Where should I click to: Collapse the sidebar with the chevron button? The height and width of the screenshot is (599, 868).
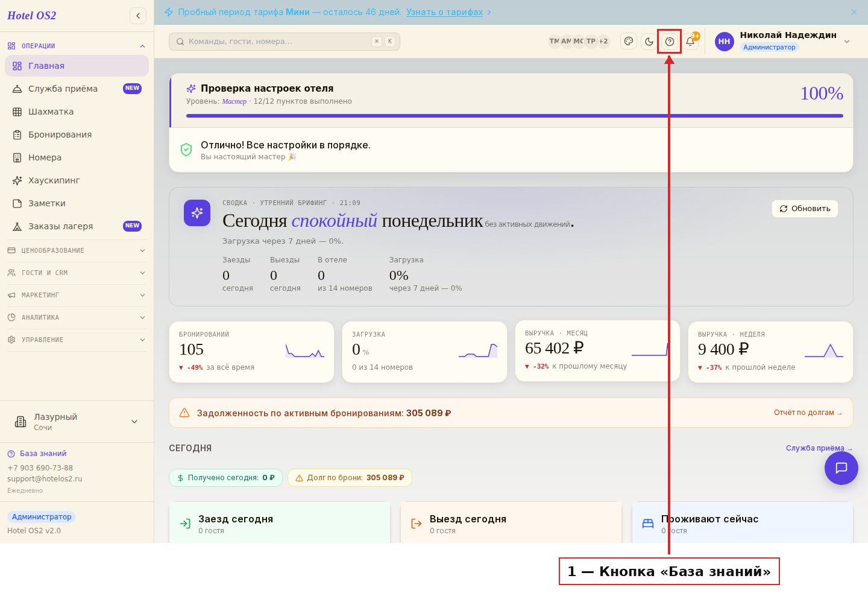click(138, 16)
